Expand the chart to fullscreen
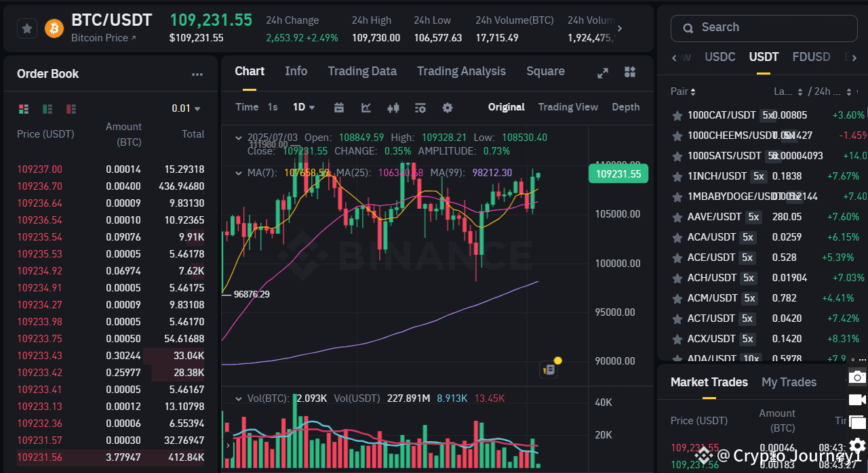The height and width of the screenshot is (473, 868). coord(603,72)
